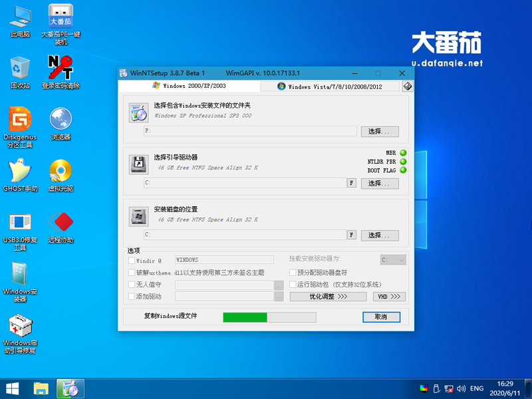Click the floppy disk boot drive icon
The height and width of the screenshot is (399, 532).
click(138, 164)
